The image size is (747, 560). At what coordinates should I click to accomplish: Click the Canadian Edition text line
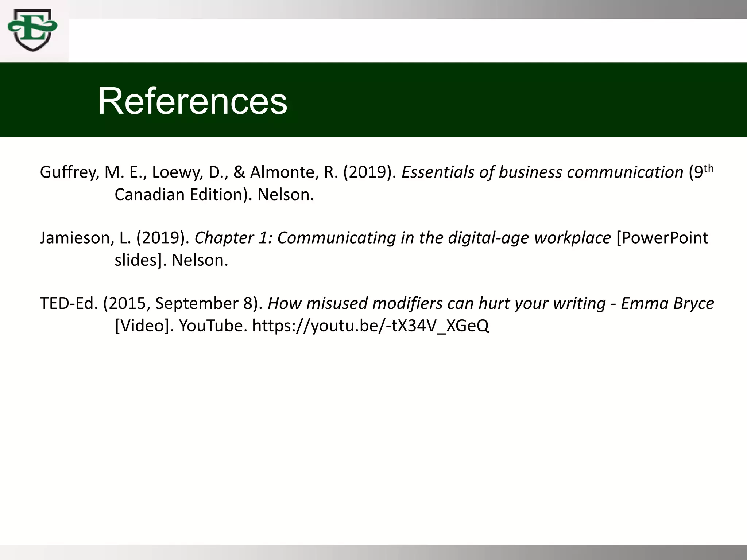coord(214,195)
